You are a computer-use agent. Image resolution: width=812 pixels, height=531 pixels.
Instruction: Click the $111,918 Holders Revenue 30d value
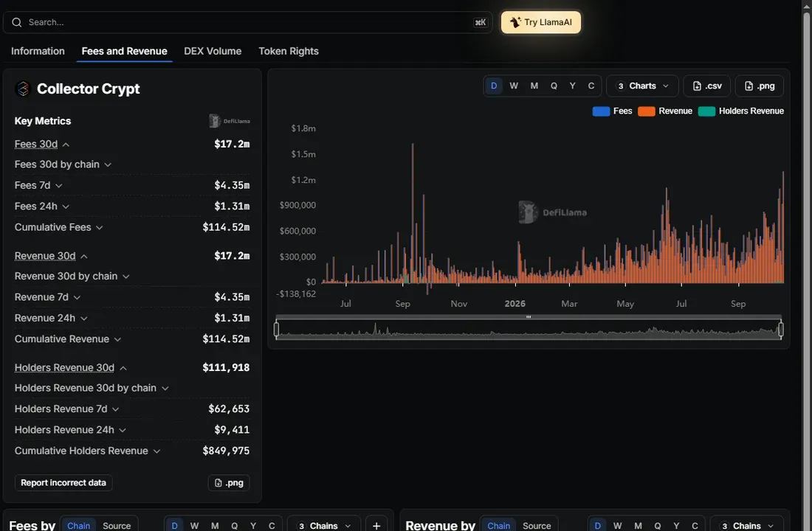226,367
